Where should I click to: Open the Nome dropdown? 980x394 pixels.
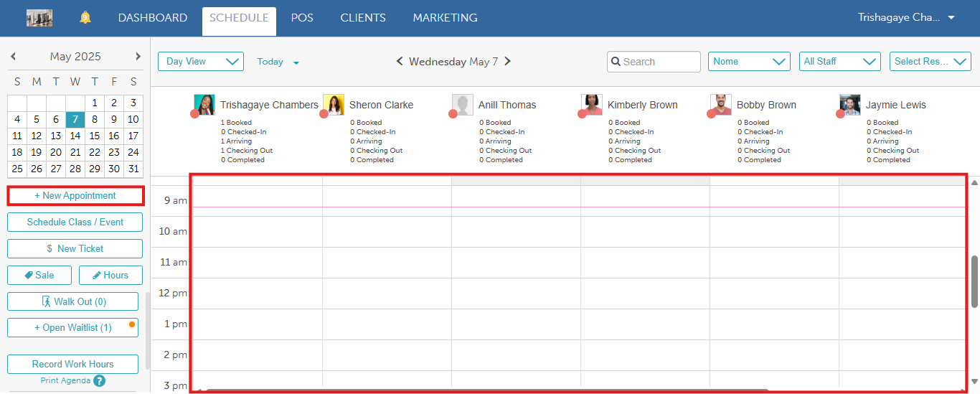pyautogui.click(x=749, y=62)
